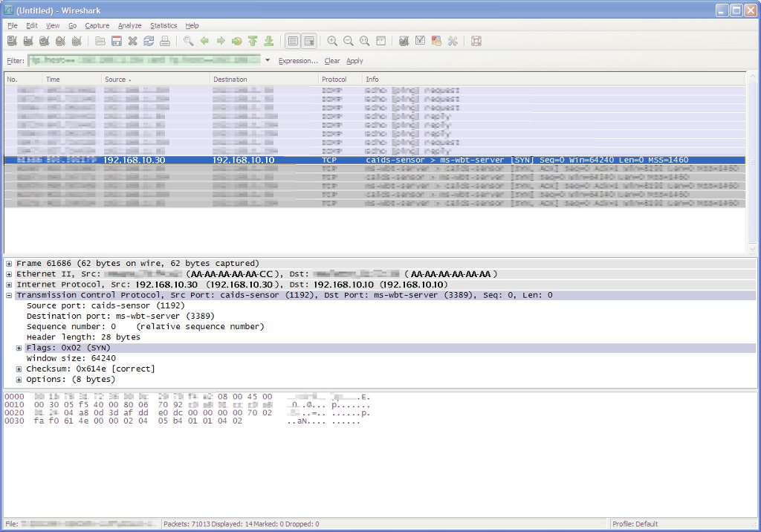Sort packets by the No. column
Viewport: 761px width, 532px height.
pos(24,79)
